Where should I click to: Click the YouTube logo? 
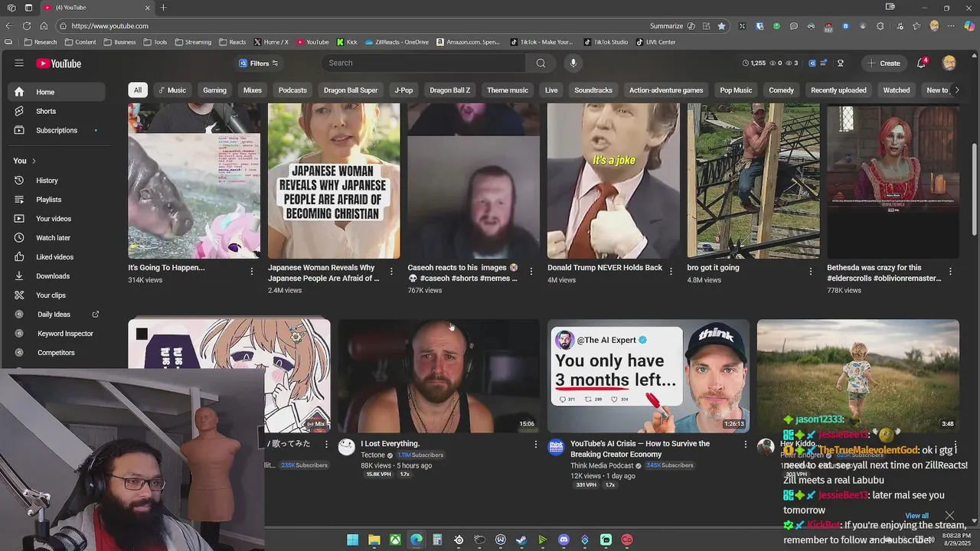58,64
